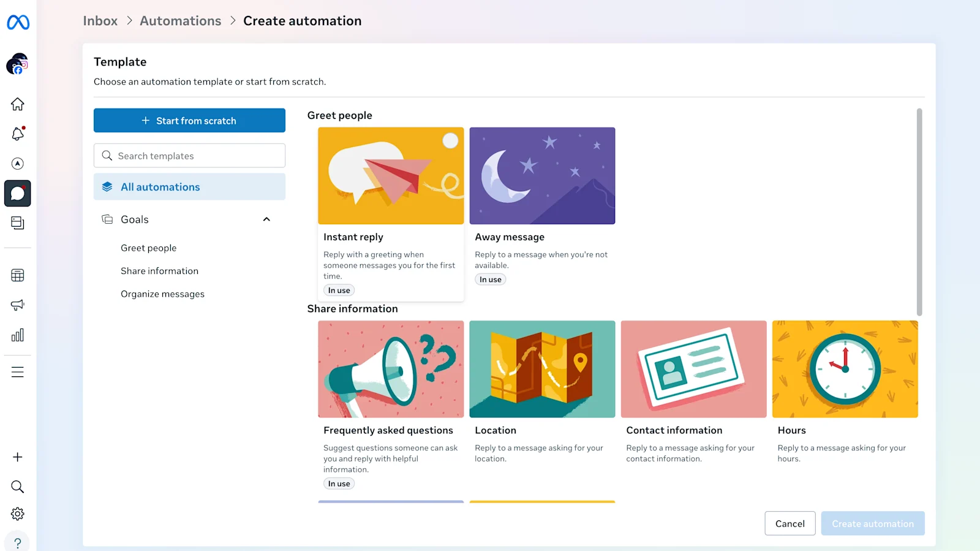This screenshot has height=551, width=980.
Task: Click the Template heading text
Action: click(120, 62)
